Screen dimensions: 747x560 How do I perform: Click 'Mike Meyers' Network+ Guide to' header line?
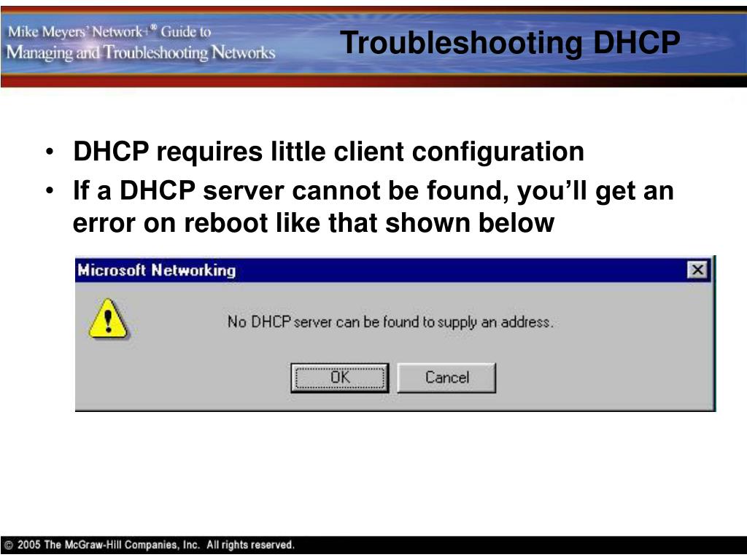(x=109, y=31)
